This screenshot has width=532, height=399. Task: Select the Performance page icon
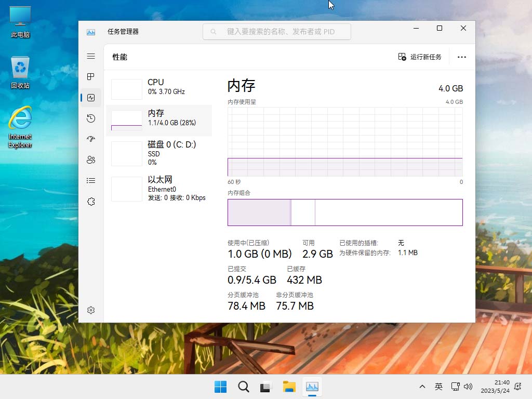91,98
